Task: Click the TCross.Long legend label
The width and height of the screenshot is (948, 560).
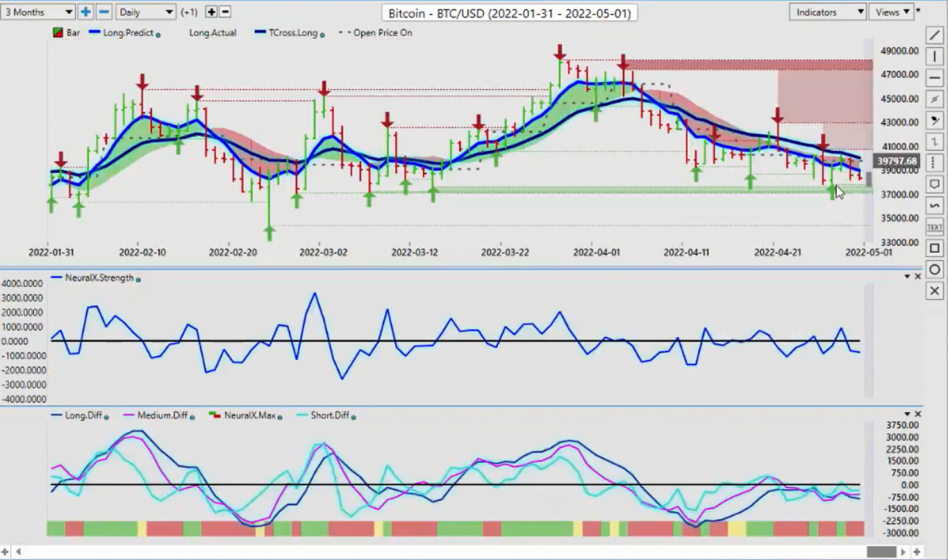Action: coord(293,32)
